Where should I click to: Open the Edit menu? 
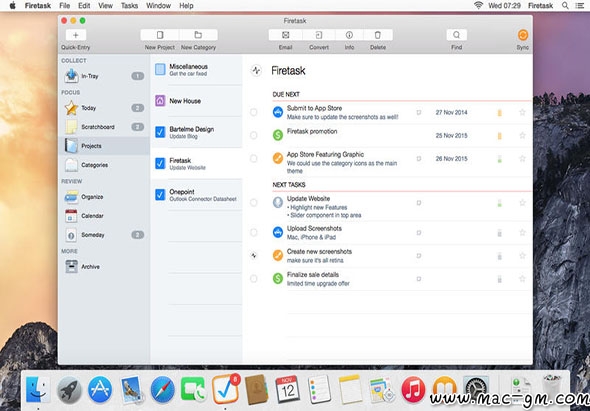tap(84, 6)
